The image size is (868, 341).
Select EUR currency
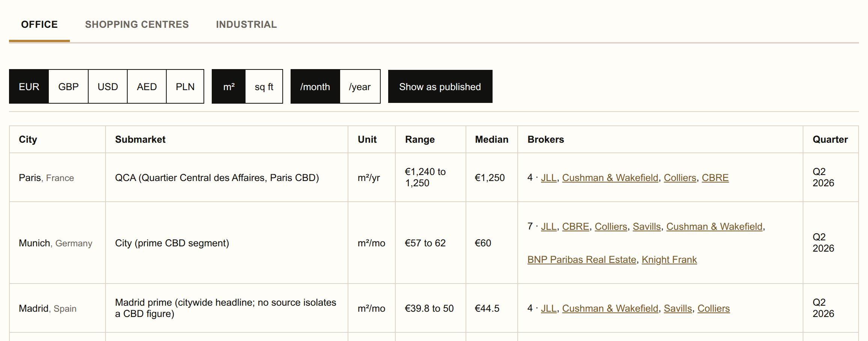[29, 86]
